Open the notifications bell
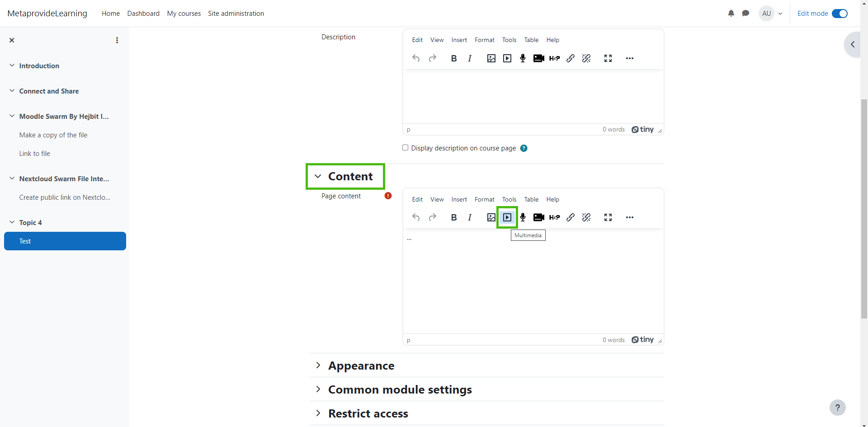 731,14
